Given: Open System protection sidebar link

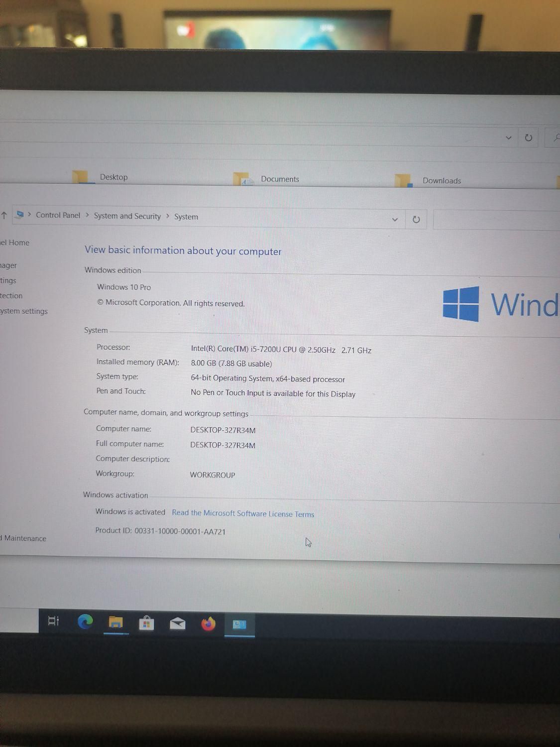Looking at the screenshot, I should coord(11,296).
